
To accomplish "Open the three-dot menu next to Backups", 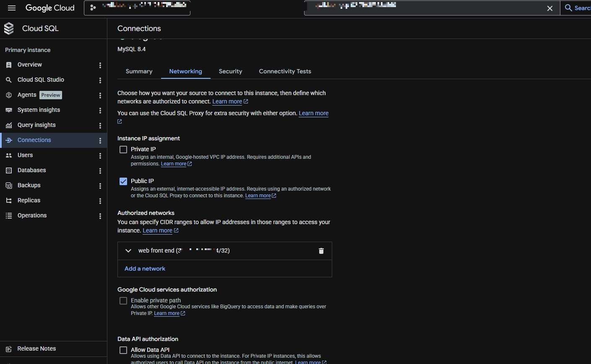I will pyautogui.click(x=100, y=186).
